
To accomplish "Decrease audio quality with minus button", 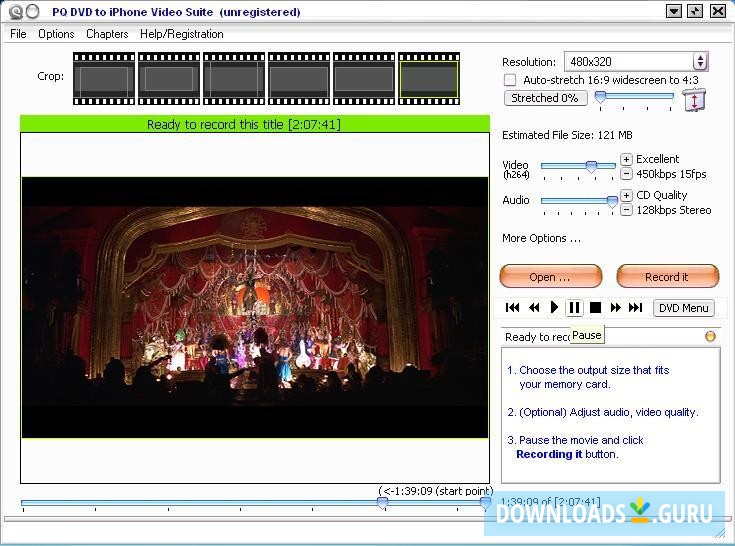I will pos(626,209).
